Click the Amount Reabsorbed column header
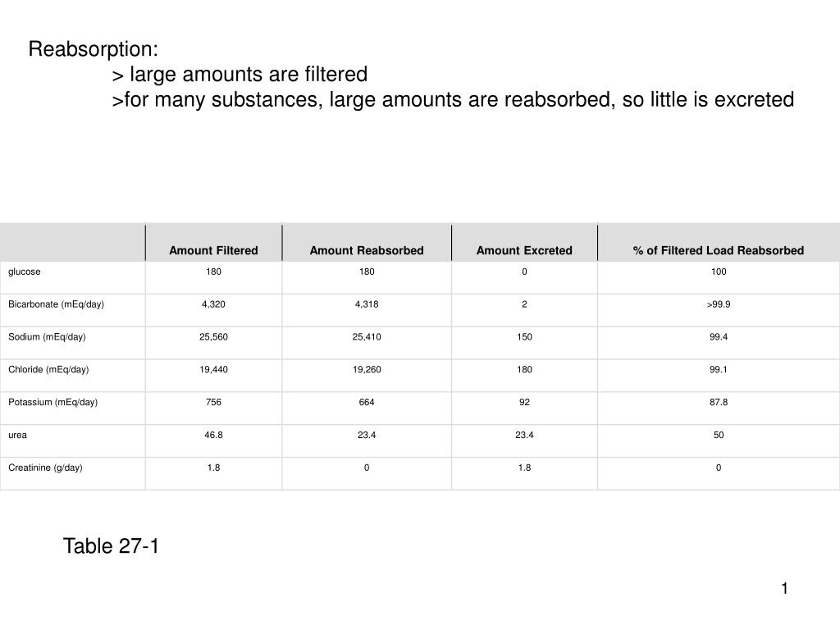840x630 pixels. (367, 250)
